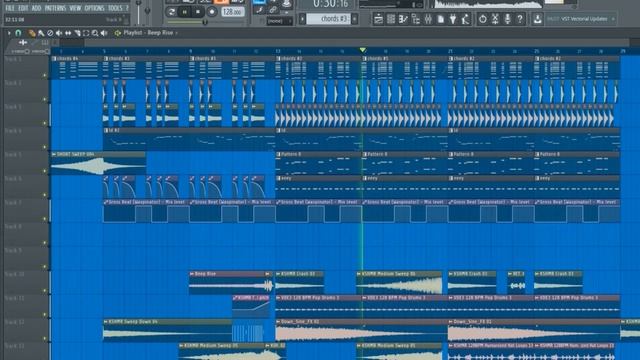Open the ADD menu
This screenshot has height=360, width=640.
click(36, 8)
